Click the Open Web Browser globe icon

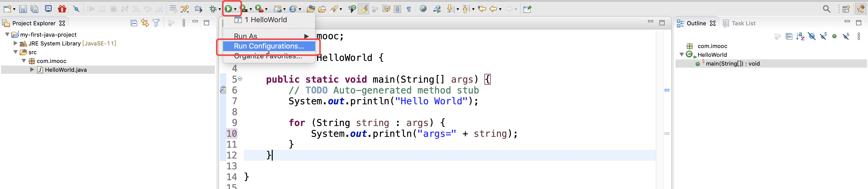pos(423,9)
